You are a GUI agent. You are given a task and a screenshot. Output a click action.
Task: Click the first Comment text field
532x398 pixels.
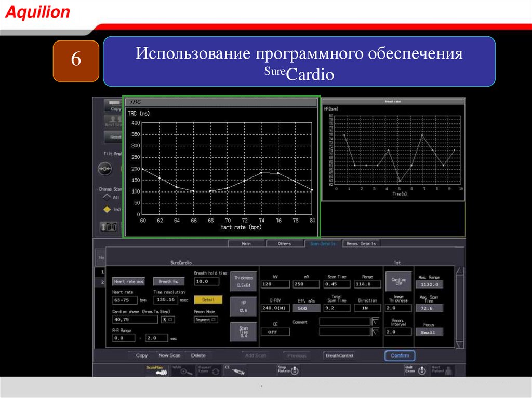(x=345, y=321)
